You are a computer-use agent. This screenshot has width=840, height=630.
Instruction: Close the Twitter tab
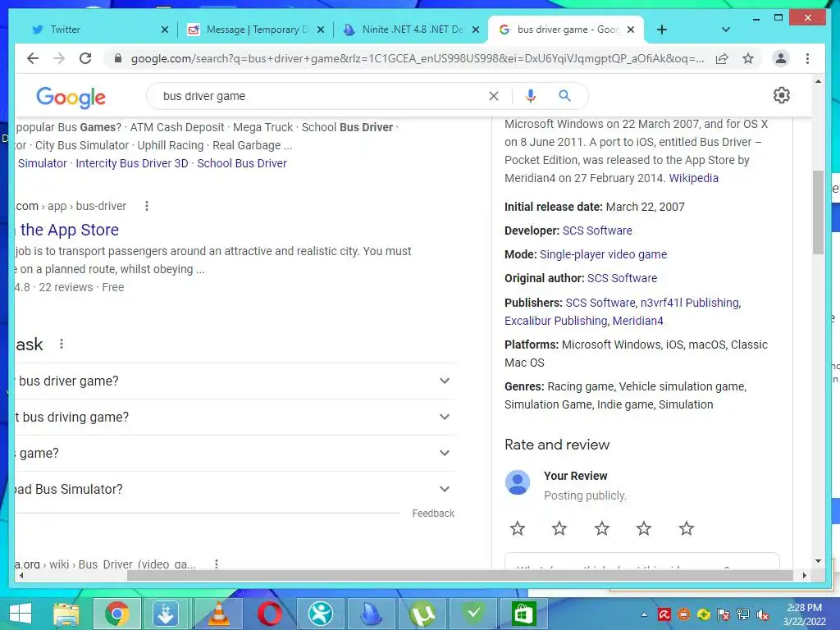coord(164,30)
